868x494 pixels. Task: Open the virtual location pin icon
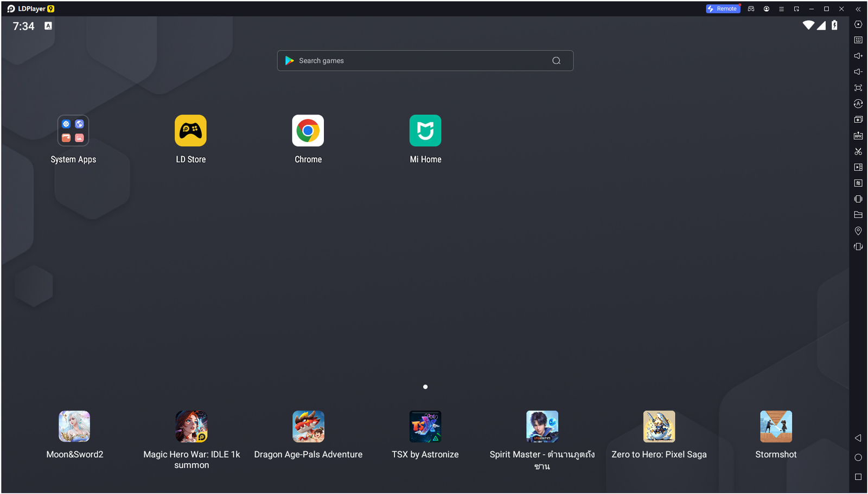click(x=858, y=231)
